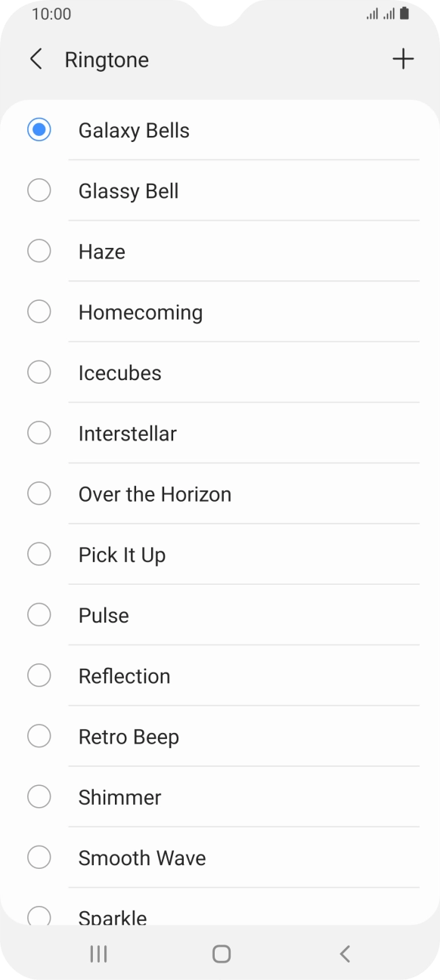
Task: Tap the home button in navigation bar
Action: point(220,954)
